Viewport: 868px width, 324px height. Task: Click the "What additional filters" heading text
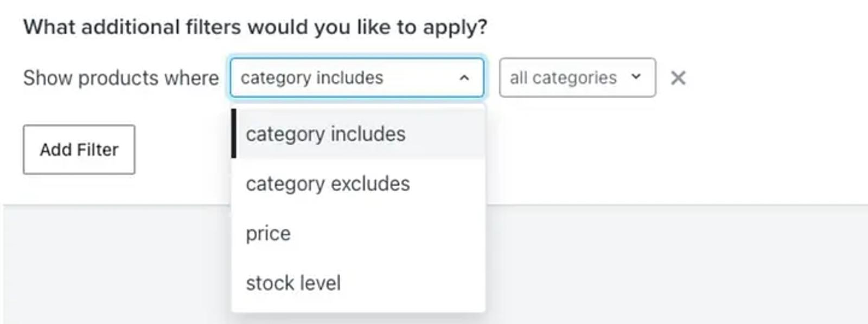(x=255, y=27)
